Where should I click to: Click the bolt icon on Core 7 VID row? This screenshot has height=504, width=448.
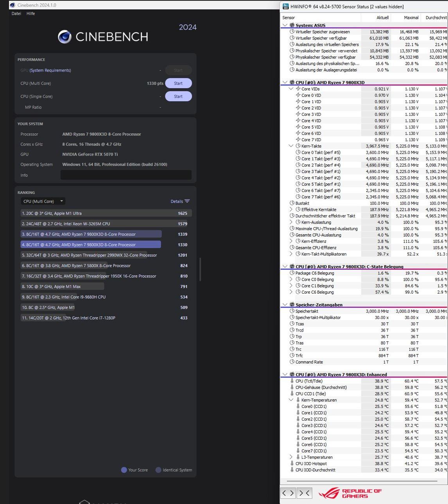[298, 140]
